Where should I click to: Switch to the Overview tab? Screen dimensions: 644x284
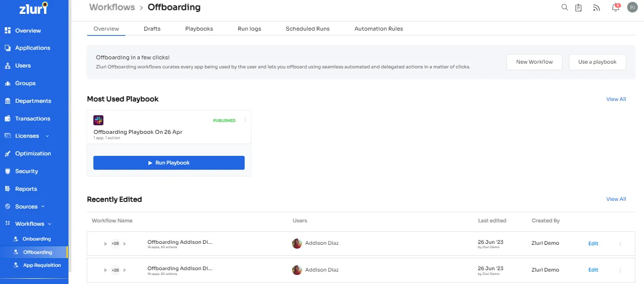(x=106, y=29)
